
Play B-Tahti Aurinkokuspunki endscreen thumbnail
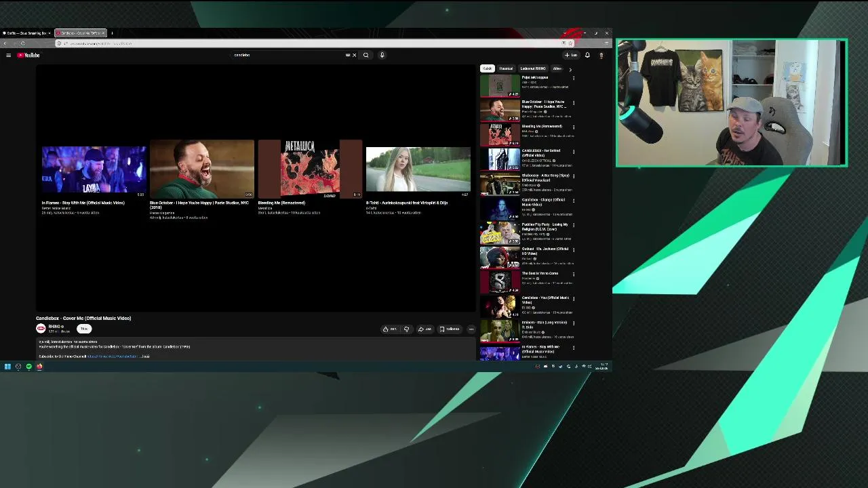(418, 169)
